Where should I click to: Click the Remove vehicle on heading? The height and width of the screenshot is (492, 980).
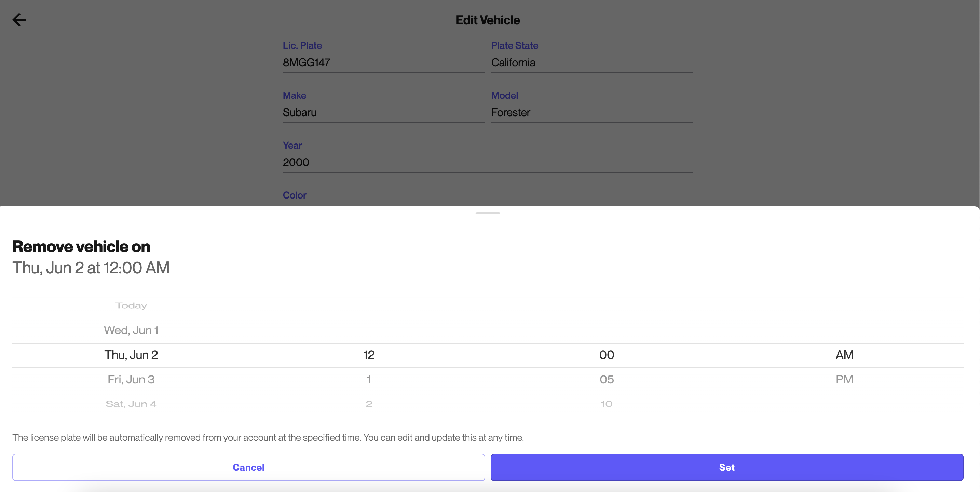click(81, 247)
